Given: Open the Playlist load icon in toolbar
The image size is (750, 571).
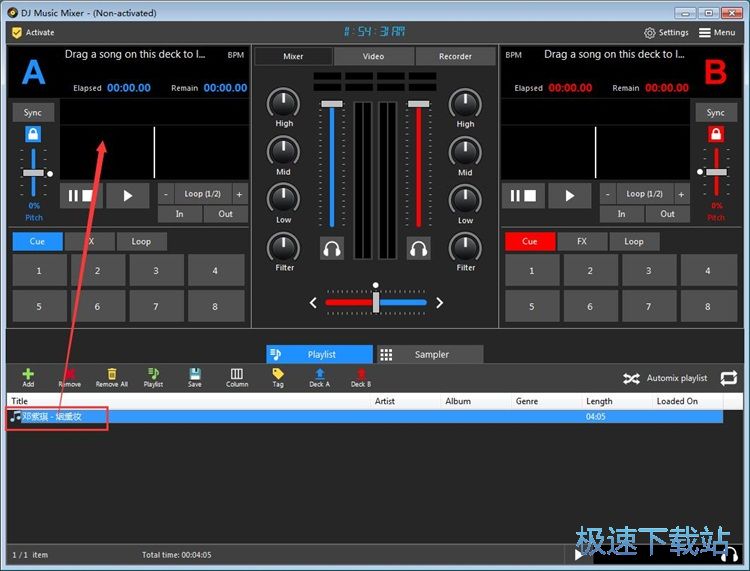Looking at the screenshot, I should click(153, 374).
